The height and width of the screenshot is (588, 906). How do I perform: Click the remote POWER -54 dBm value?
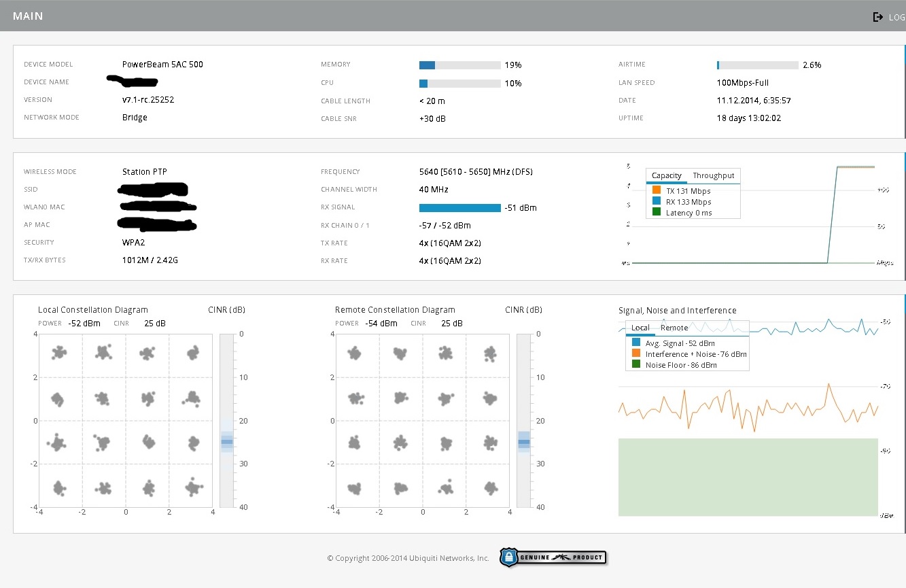(x=381, y=324)
